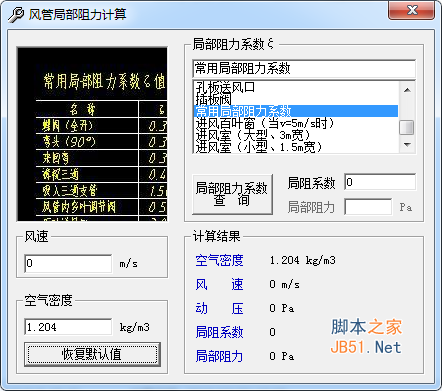Click the 局阻系数 input field
Viewport: 442px width, 391px height.
[x=380, y=182]
